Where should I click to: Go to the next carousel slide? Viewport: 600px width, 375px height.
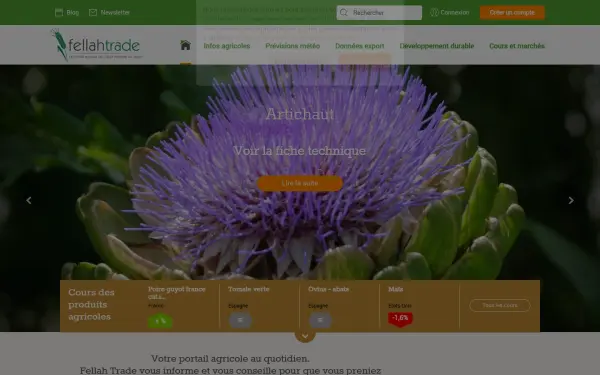(x=571, y=200)
